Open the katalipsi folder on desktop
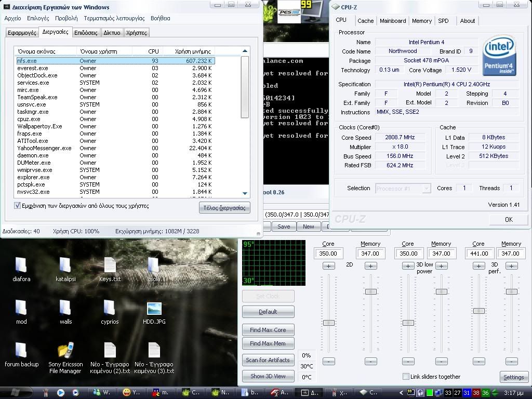This screenshot has width=532, height=399. [x=65, y=265]
